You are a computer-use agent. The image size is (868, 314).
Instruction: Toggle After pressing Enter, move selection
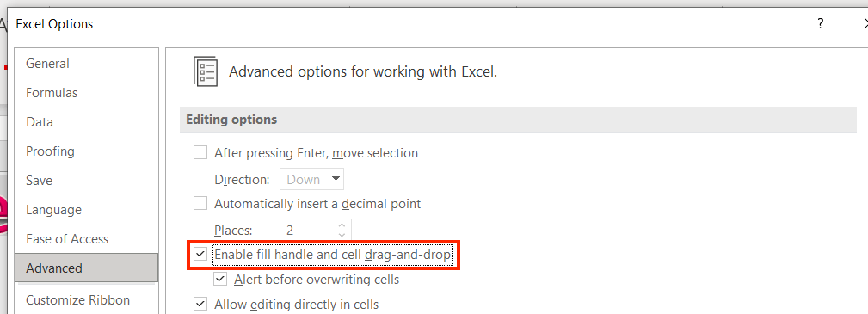click(x=200, y=152)
